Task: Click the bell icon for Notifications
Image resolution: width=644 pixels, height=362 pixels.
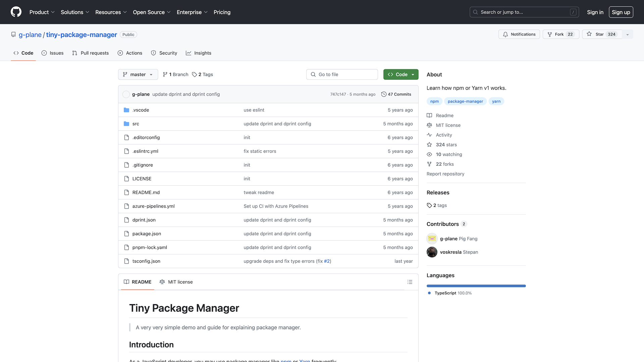Action: [x=505, y=34]
